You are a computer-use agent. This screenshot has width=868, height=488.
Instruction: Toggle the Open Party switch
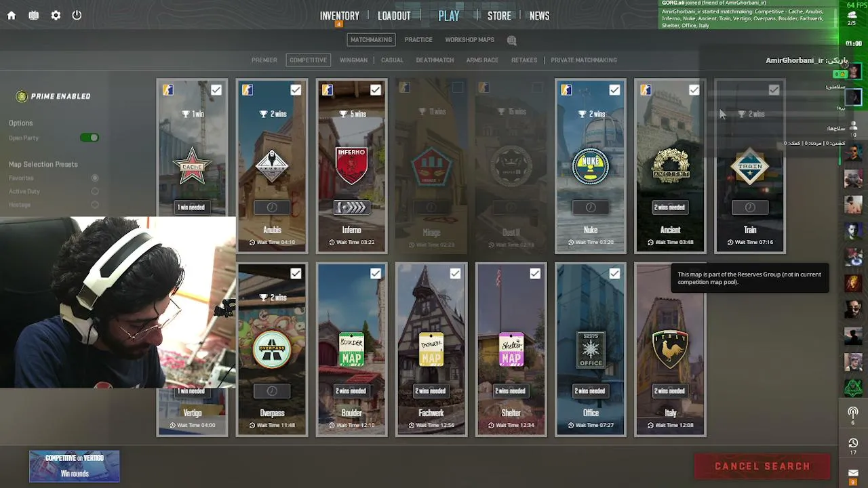(90, 138)
